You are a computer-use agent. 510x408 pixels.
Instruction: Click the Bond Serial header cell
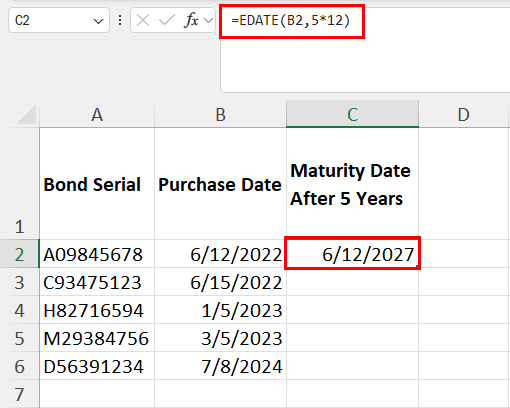point(97,184)
